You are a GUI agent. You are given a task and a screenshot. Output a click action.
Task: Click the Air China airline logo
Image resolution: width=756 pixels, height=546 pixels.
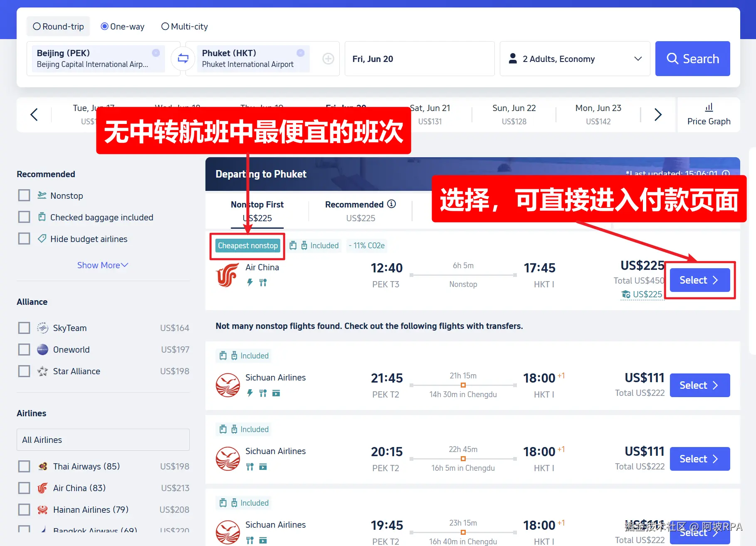click(227, 275)
